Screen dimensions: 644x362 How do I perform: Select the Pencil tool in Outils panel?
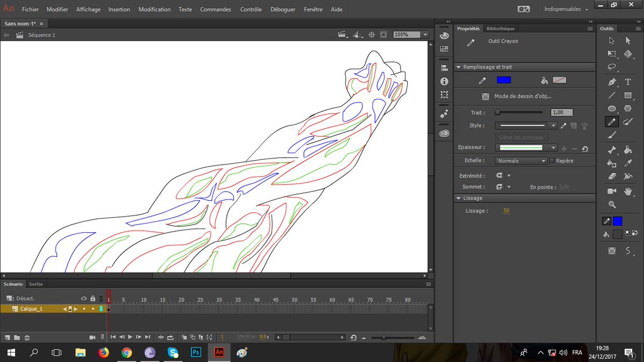pos(612,122)
